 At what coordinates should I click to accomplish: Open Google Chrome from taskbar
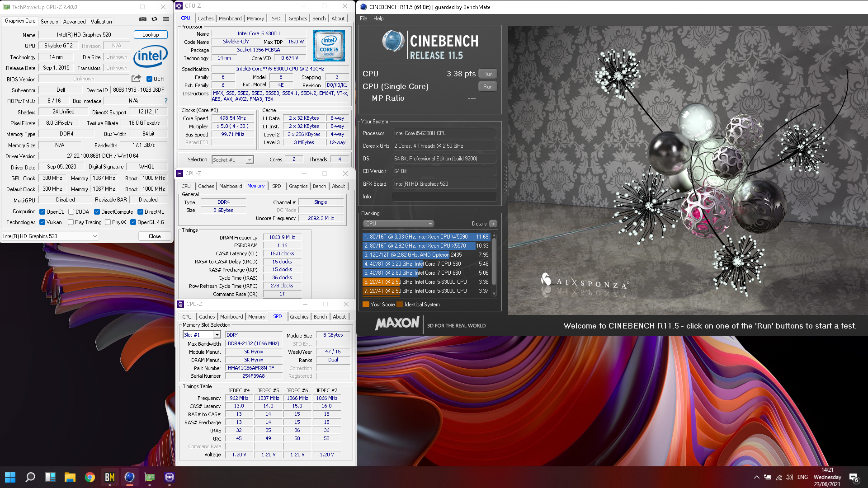90,477
